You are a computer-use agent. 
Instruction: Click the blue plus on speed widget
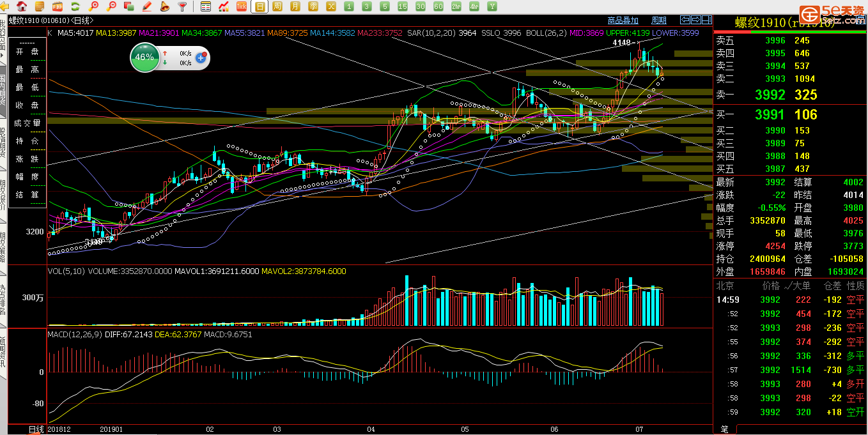tap(201, 57)
